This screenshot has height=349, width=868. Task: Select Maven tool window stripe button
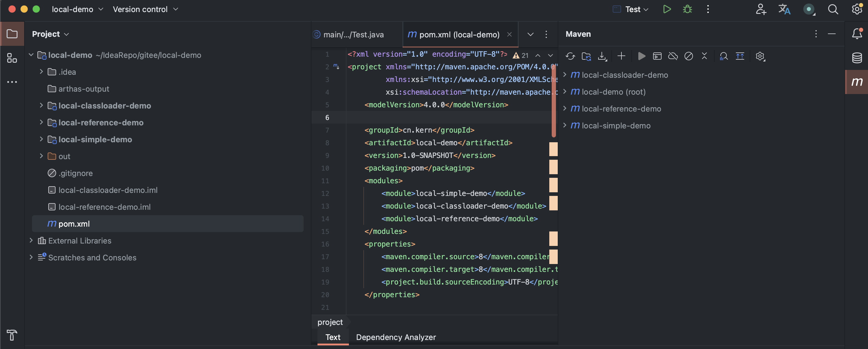(x=857, y=82)
